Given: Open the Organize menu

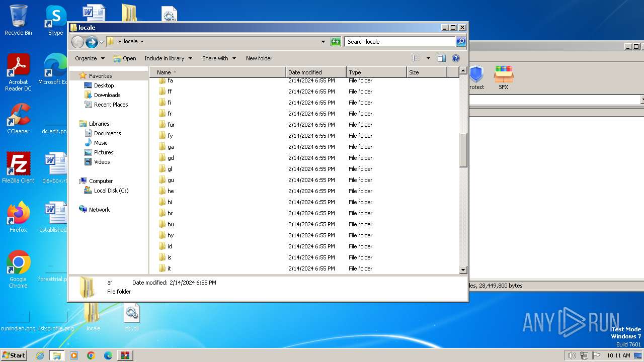Looking at the screenshot, I should click(90, 58).
